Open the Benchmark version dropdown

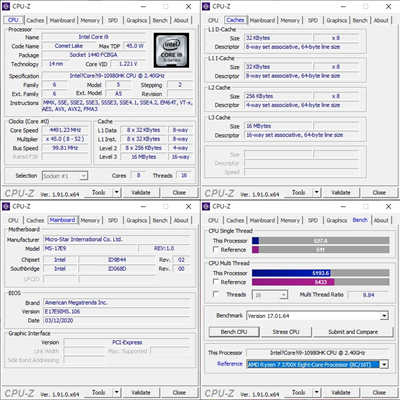point(384,316)
